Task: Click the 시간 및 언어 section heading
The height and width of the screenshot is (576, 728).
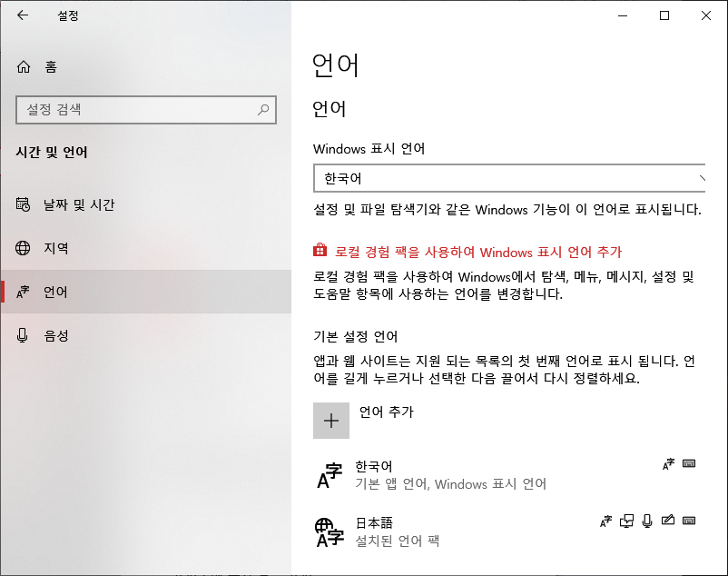Action: (52, 152)
